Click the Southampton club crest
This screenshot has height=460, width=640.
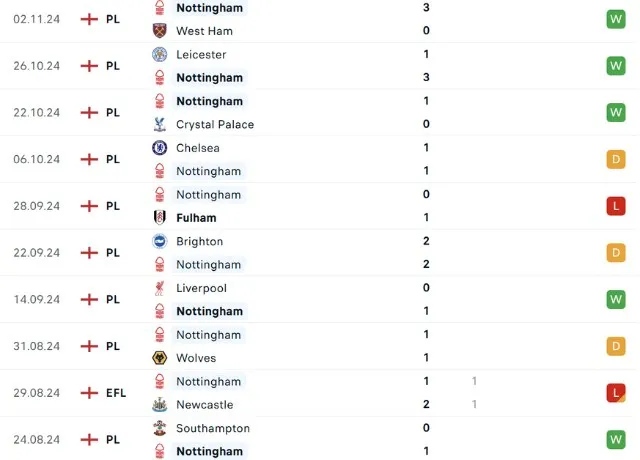pyautogui.click(x=159, y=428)
